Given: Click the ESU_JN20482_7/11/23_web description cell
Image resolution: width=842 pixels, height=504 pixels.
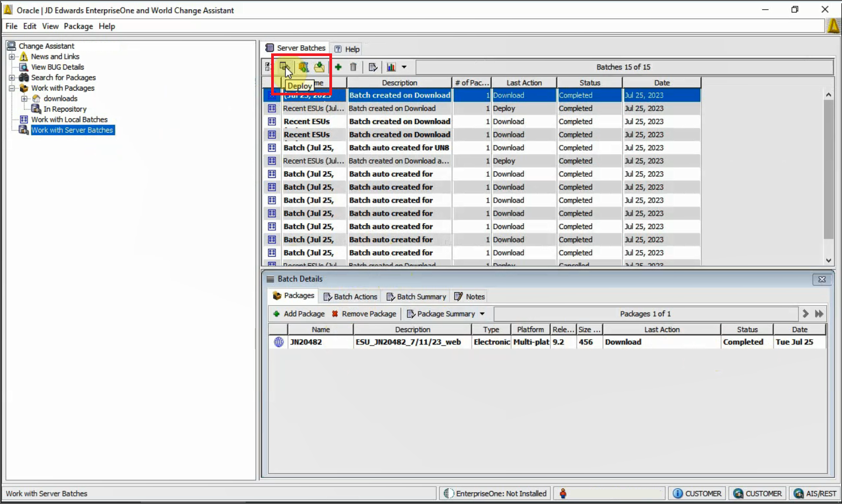Looking at the screenshot, I should coord(412,342).
